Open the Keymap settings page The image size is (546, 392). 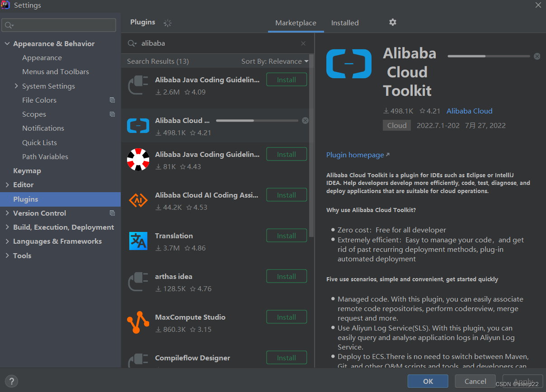(27, 171)
